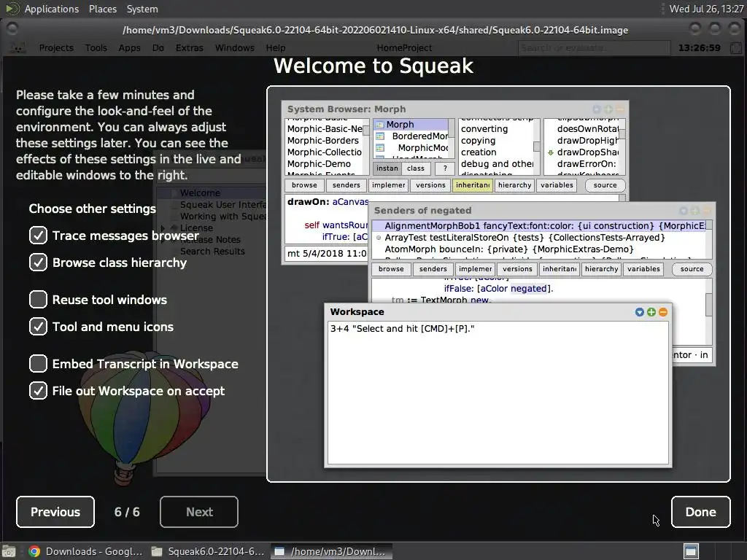
Task: Click implementors button in Senders of negated
Action: (475, 269)
